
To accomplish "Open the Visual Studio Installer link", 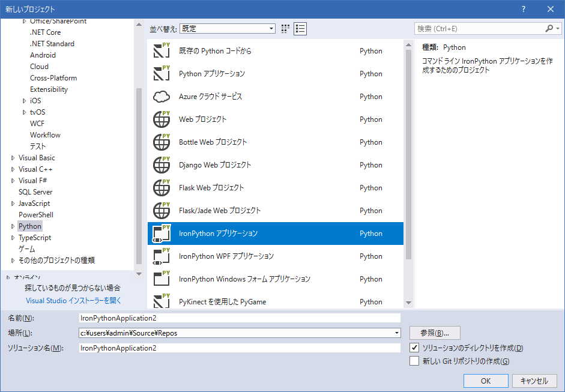I will click(73, 301).
